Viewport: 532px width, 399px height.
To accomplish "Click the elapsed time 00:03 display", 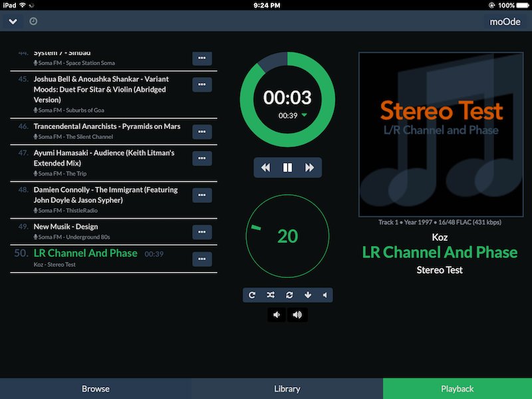I will click(287, 98).
